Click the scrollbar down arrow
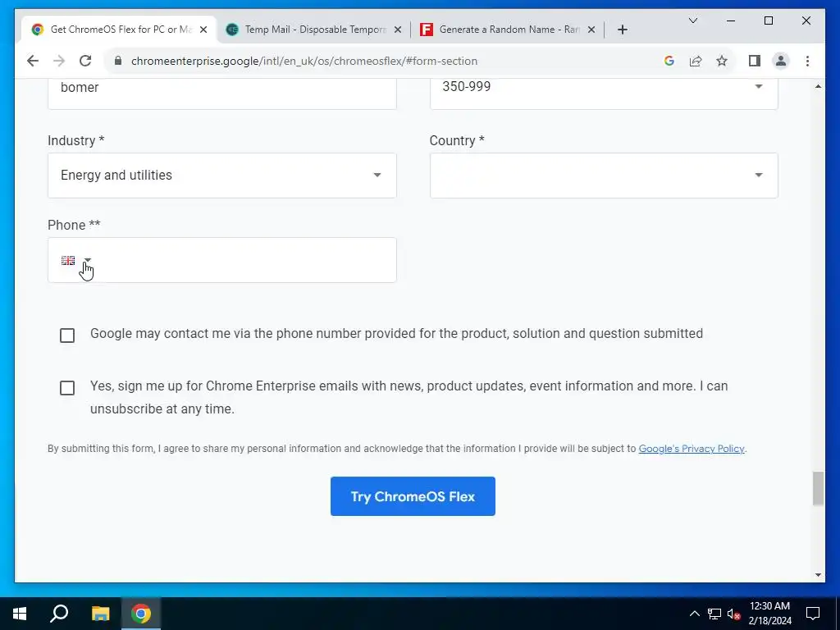This screenshot has width=840, height=630. [x=818, y=575]
